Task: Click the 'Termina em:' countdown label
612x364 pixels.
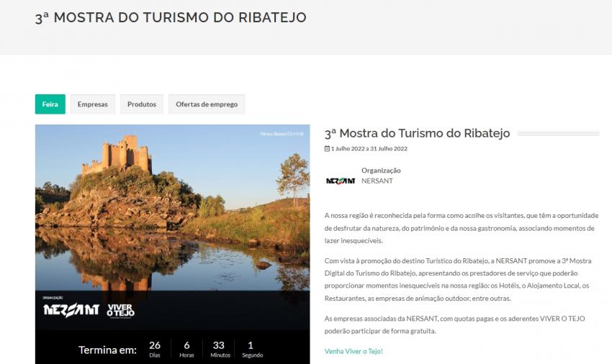Action: tap(107, 350)
